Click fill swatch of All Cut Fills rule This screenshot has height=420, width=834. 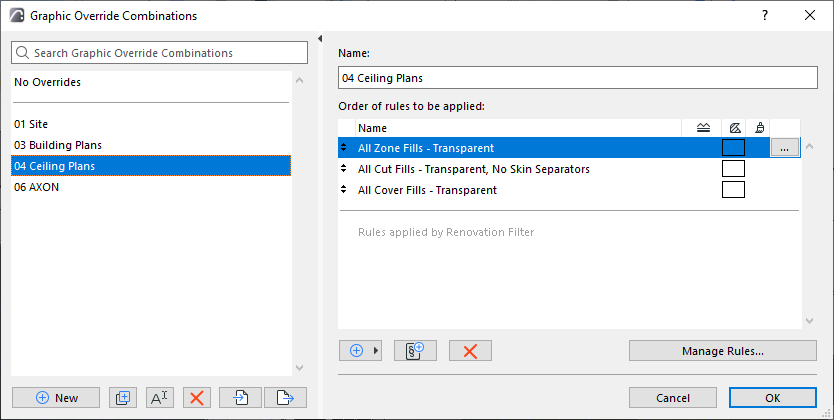coord(733,169)
